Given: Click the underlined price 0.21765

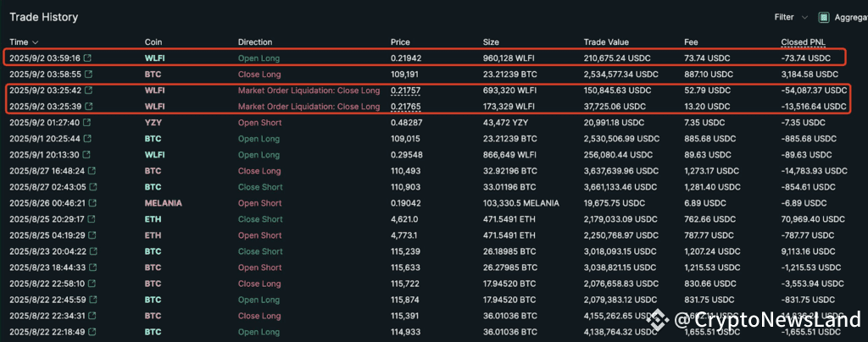Looking at the screenshot, I should 404,106.
